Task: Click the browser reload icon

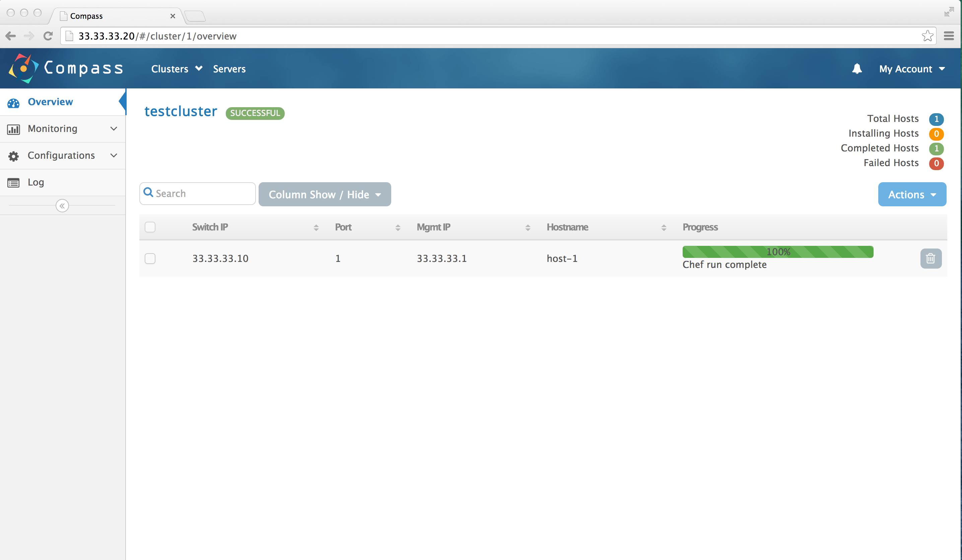Action: tap(48, 36)
